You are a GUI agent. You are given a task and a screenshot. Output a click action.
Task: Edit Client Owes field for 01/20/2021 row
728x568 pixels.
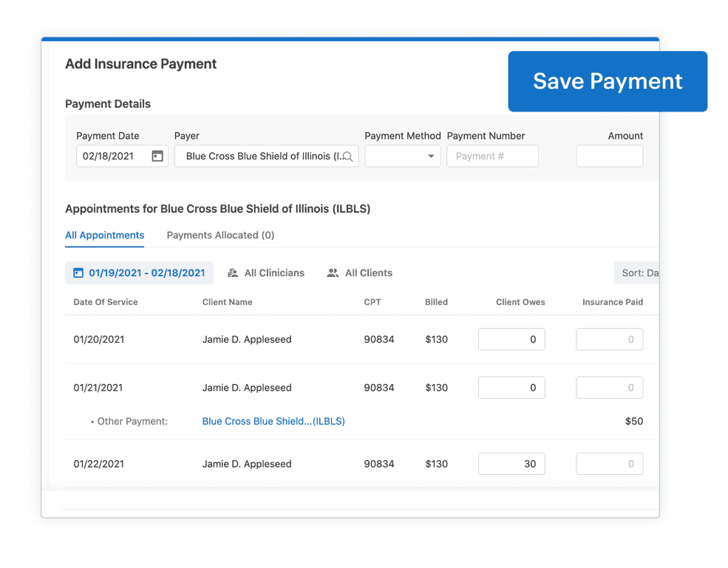[511, 339]
